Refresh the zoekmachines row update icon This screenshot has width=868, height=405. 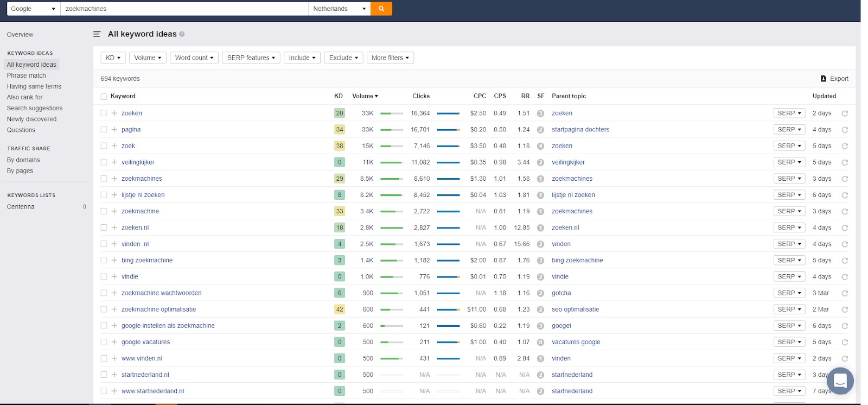click(x=845, y=179)
